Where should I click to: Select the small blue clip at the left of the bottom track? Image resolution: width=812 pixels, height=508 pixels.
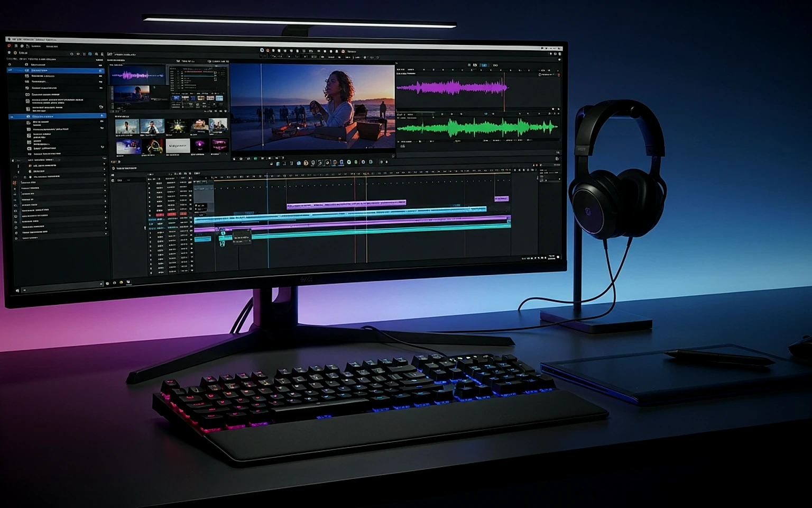click(202, 239)
